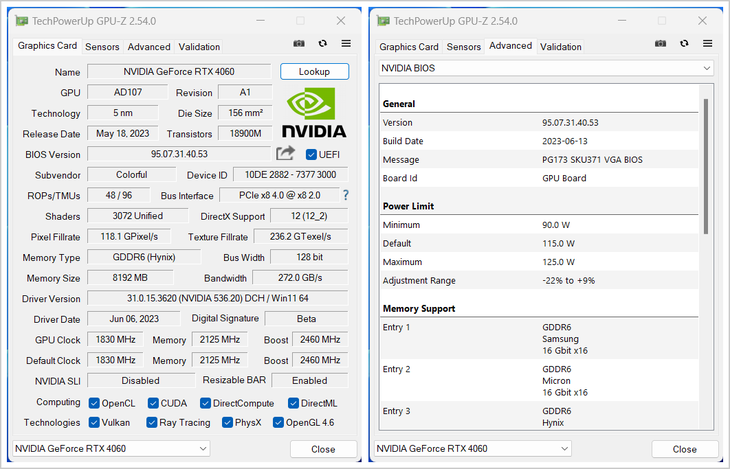Open the hamburger menu in the Advanced window
This screenshot has width=730, height=469.
(x=707, y=44)
